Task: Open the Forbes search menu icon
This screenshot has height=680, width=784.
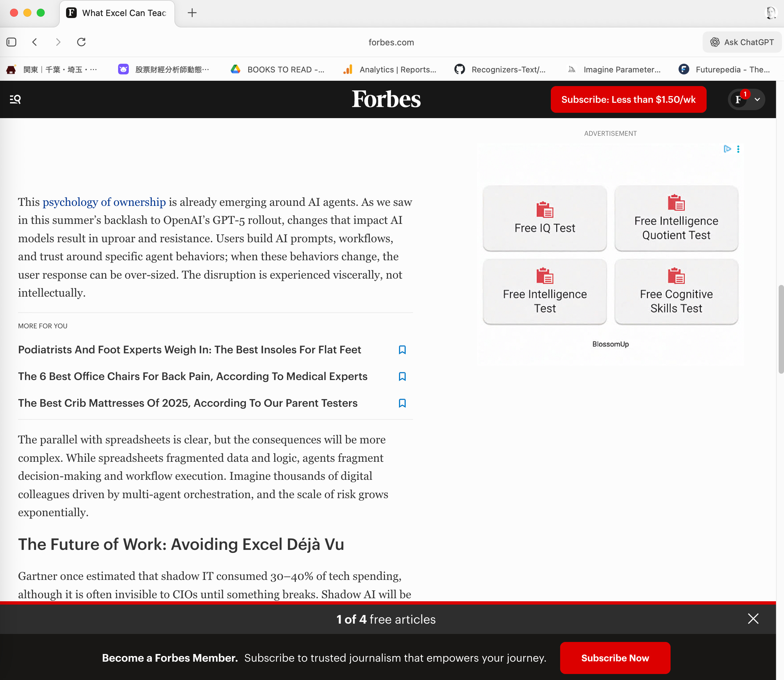Action: (15, 99)
